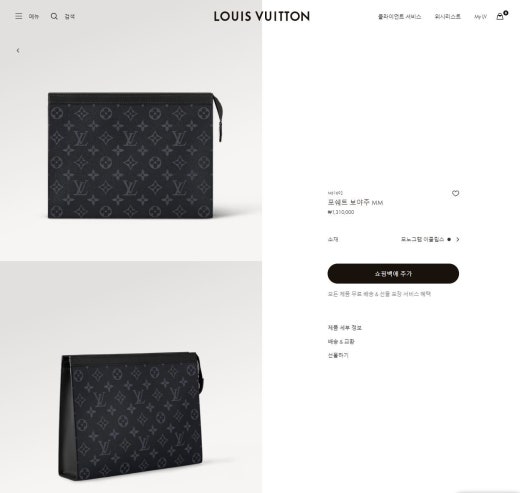Open the hamburger menu icon
The image size is (520, 493).
19,16
